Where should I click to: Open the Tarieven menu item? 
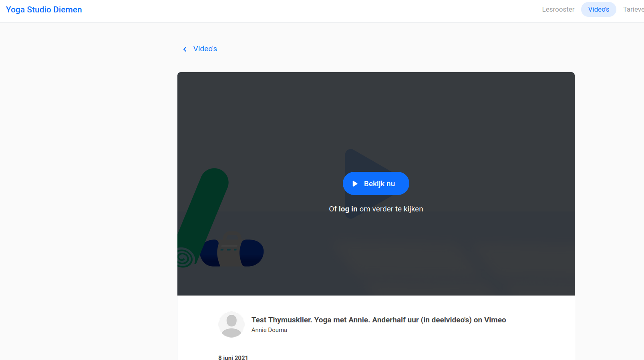tap(633, 9)
